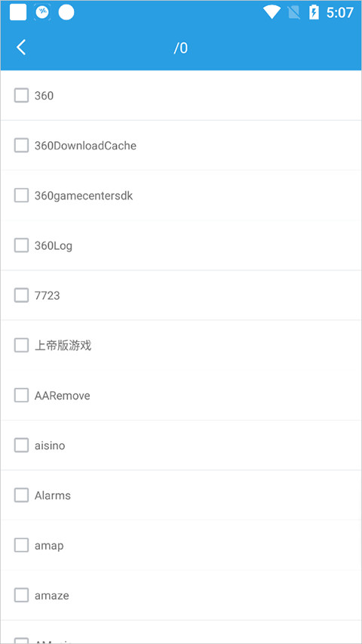Tap the no-SIM signal icon
The image size is (362, 644).
(294, 13)
